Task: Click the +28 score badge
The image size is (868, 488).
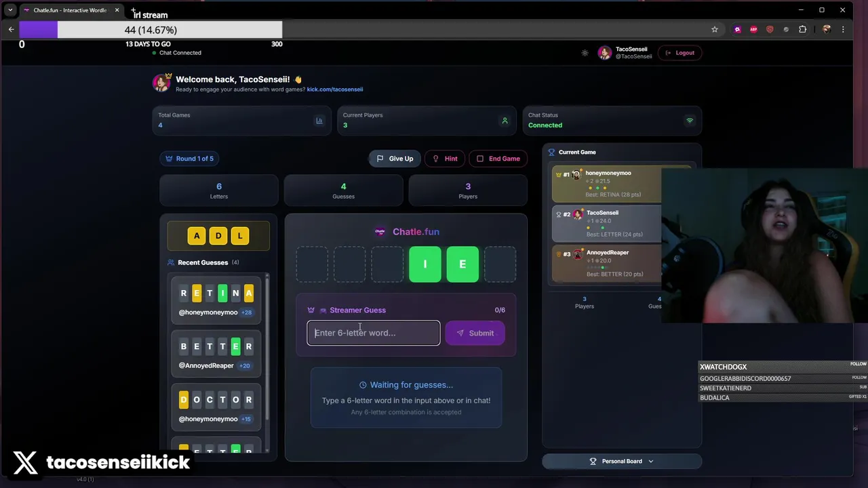Action: pos(246,312)
